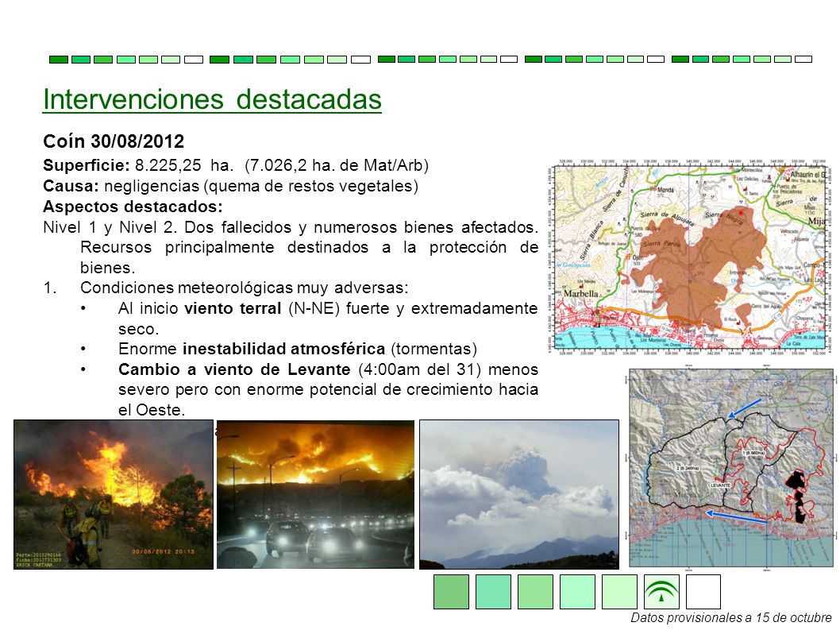Click 'Datos provisionales a 15 de octubre' note
Image resolution: width=840 pixels, height=630 pixels.
[730, 617]
